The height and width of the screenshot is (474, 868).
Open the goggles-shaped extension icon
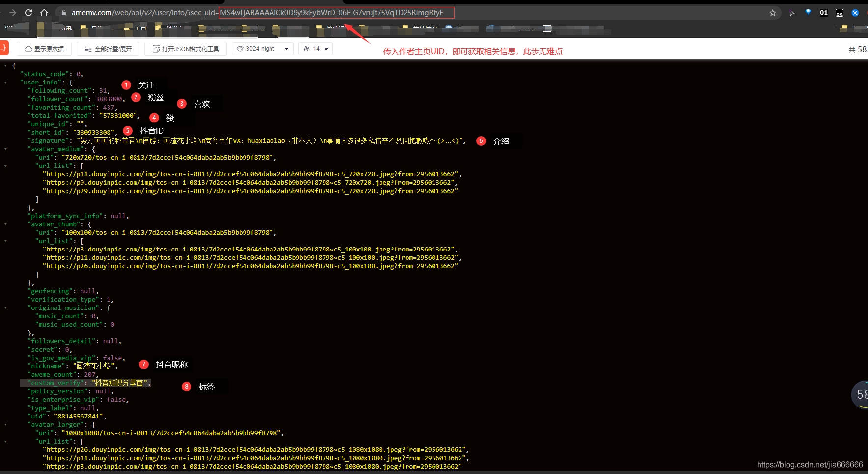coord(840,13)
